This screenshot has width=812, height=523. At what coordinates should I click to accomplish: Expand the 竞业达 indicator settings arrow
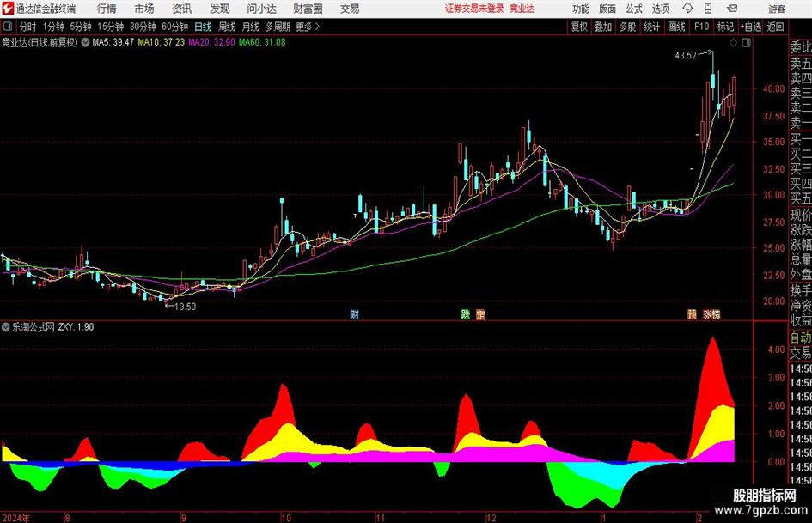(x=85, y=42)
